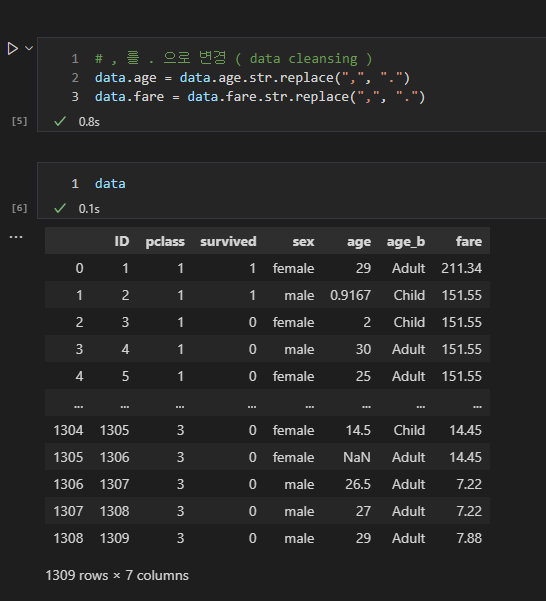Click the survived column header
The width and height of the screenshot is (546, 601).
228,241
